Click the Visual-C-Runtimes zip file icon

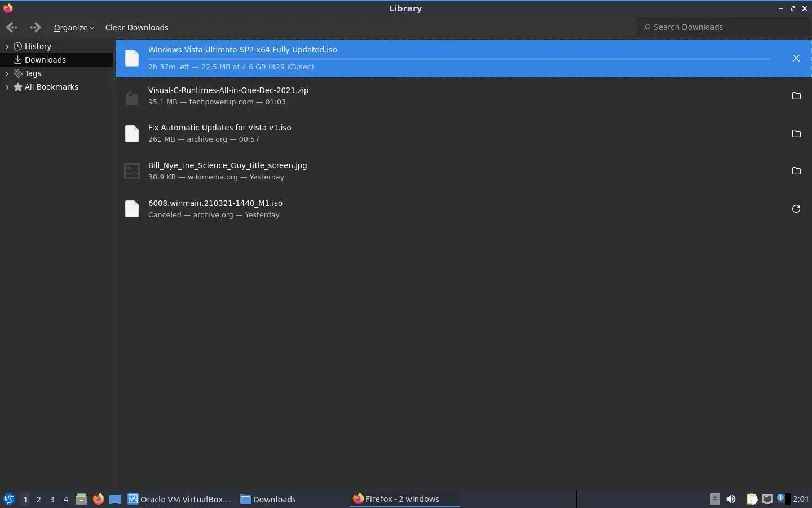[131, 96]
